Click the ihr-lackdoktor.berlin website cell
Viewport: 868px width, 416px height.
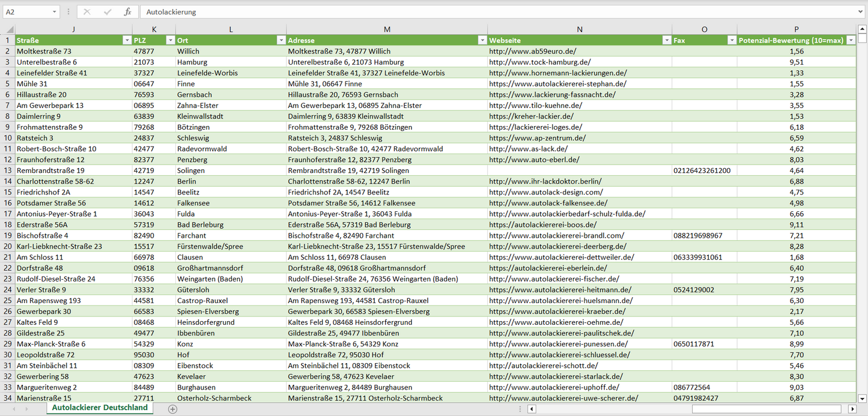[545, 181]
